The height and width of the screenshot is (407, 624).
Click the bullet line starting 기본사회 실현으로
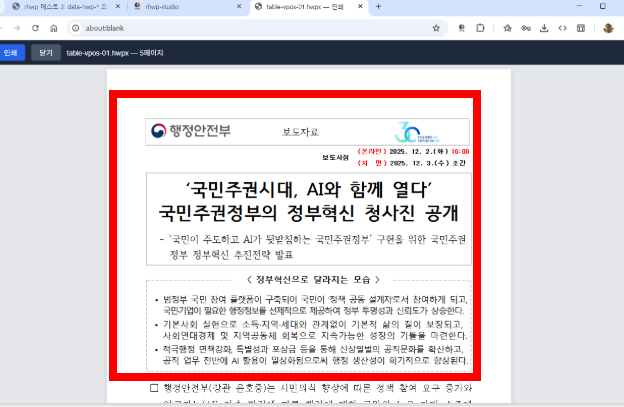point(309,324)
